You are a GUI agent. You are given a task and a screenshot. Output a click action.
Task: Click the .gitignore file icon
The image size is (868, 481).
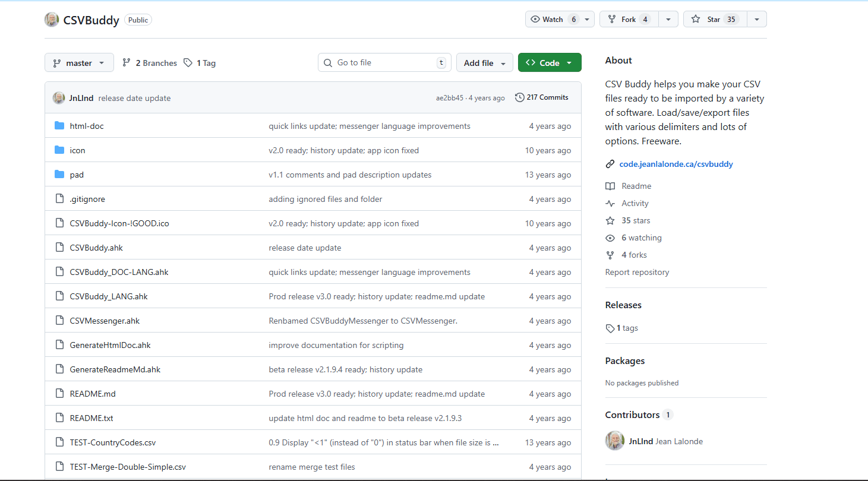(59, 199)
